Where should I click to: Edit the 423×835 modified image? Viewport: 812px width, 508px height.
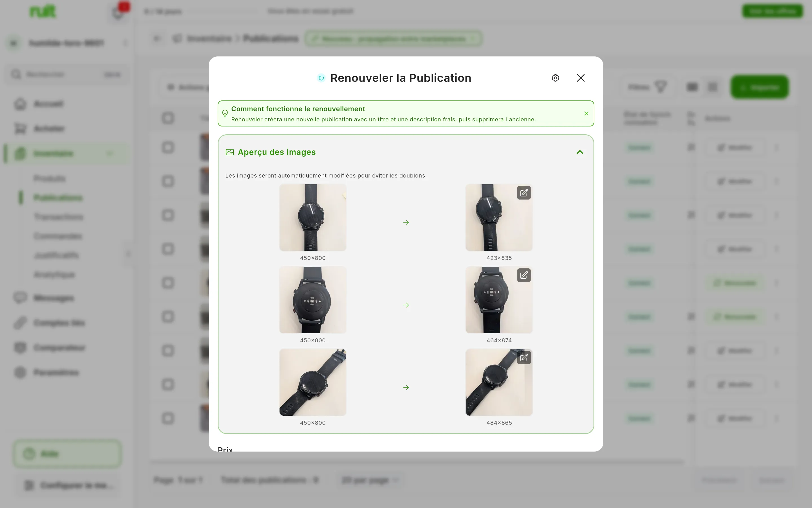524,193
